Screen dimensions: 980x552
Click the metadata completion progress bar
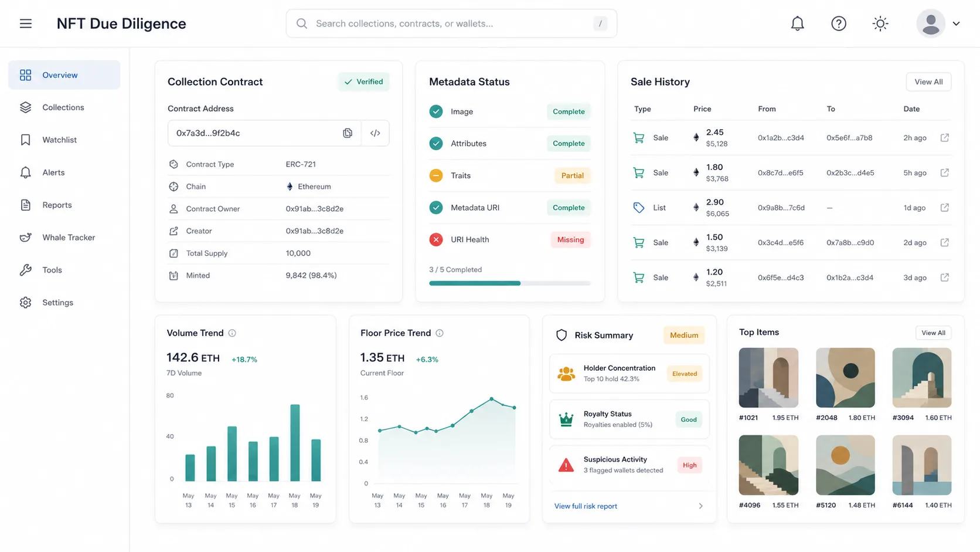pos(509,283)
